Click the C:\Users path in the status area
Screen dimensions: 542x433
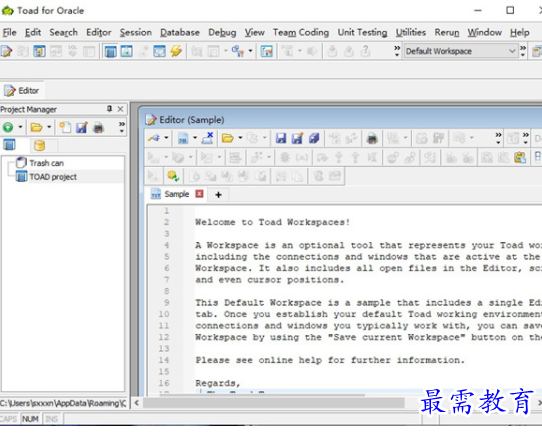[x=63, y=403]
